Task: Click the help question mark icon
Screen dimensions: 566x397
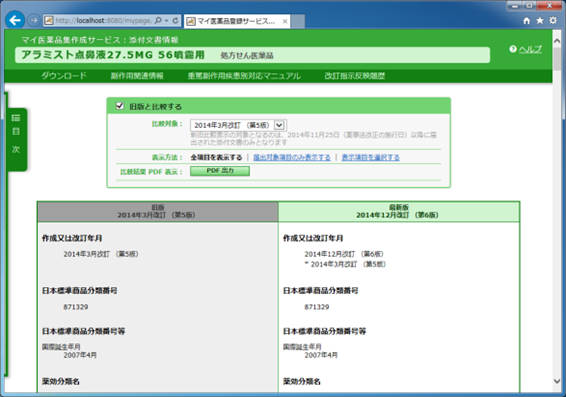Action: click(x=513, y=49)
